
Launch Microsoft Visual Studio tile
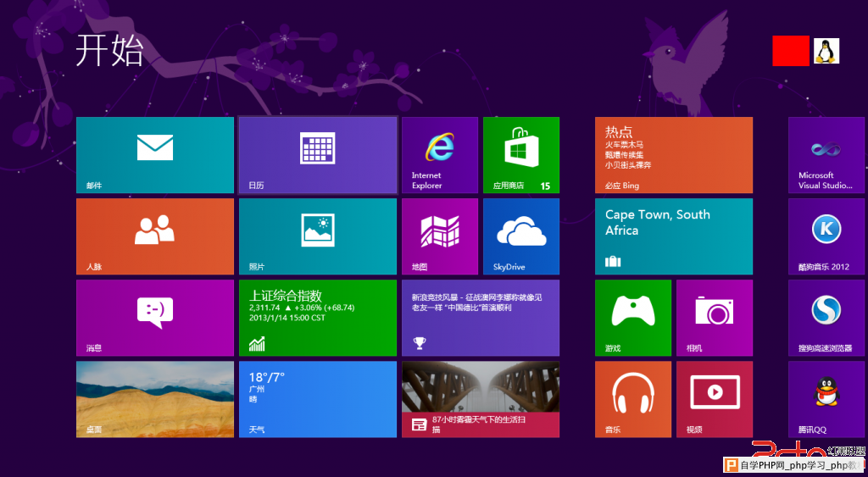pyautogui.click(x=826, y=155)
